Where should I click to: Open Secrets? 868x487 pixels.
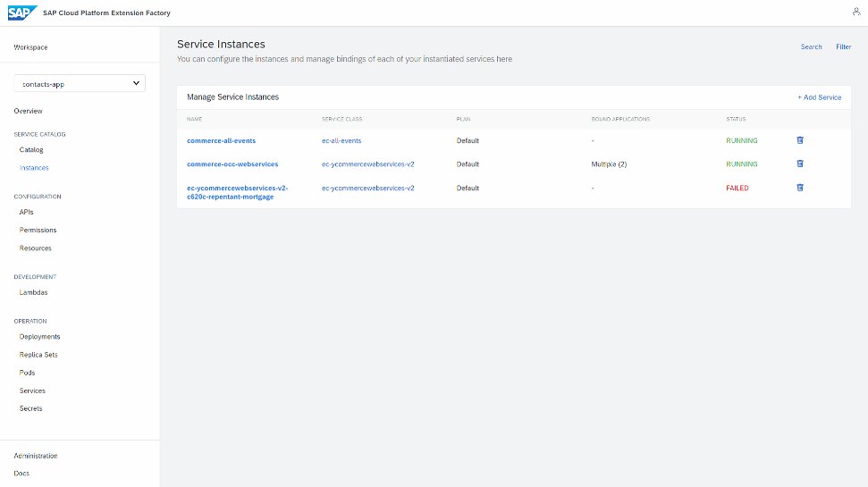coord(30,408)
